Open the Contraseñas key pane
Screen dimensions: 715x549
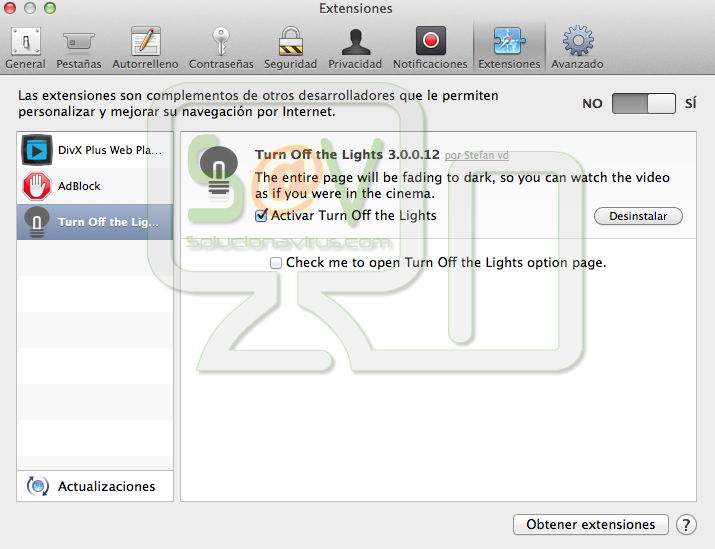[221, 48]
